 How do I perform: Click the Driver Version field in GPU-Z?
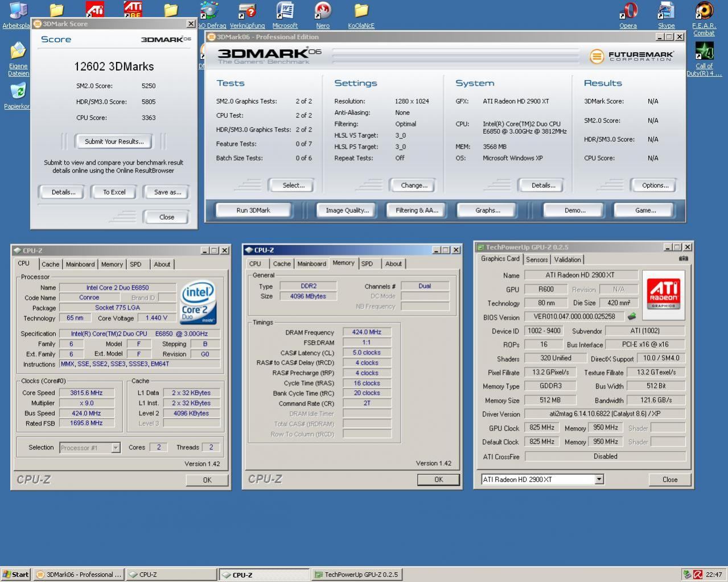(605, 414)
